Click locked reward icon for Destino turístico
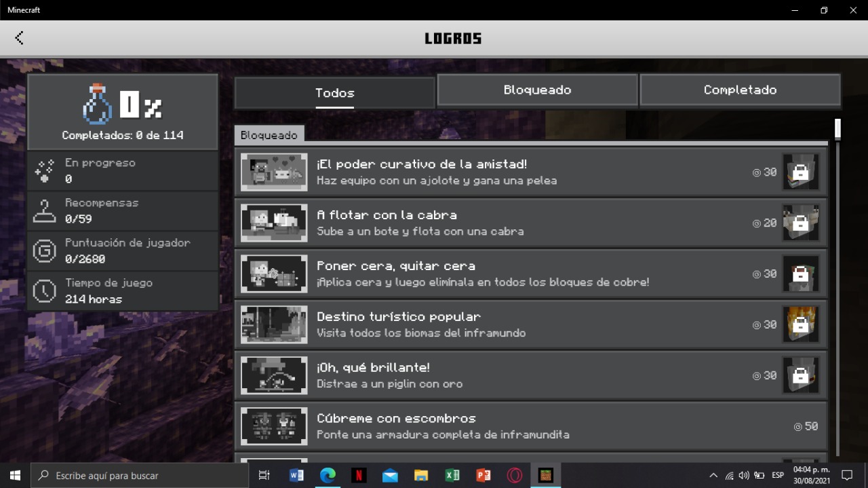Screen dimensions: 868x488 click(801, 325)
